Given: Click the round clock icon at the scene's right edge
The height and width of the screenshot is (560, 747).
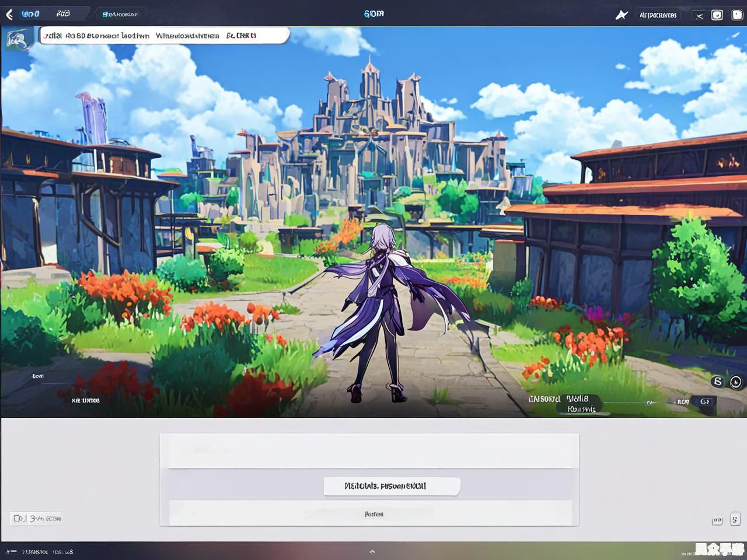Looking at the screenshot, I should point(736,383).
